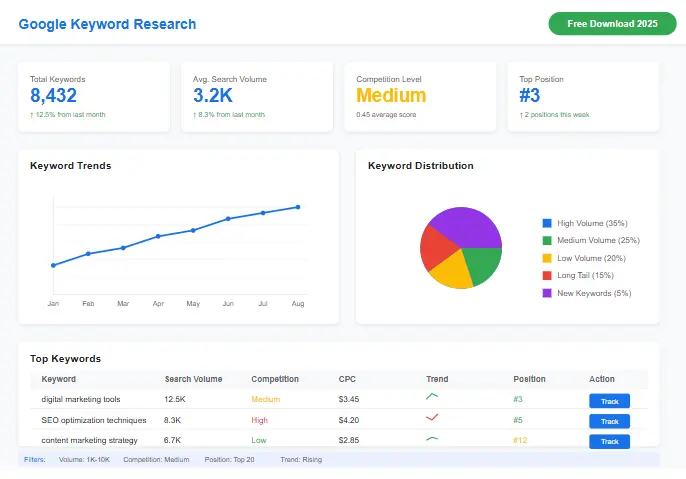The image size is (686, 479).
Task: Click the blue High Volume legend swatch
Action: pyautogui.click(x=547, y=223)
